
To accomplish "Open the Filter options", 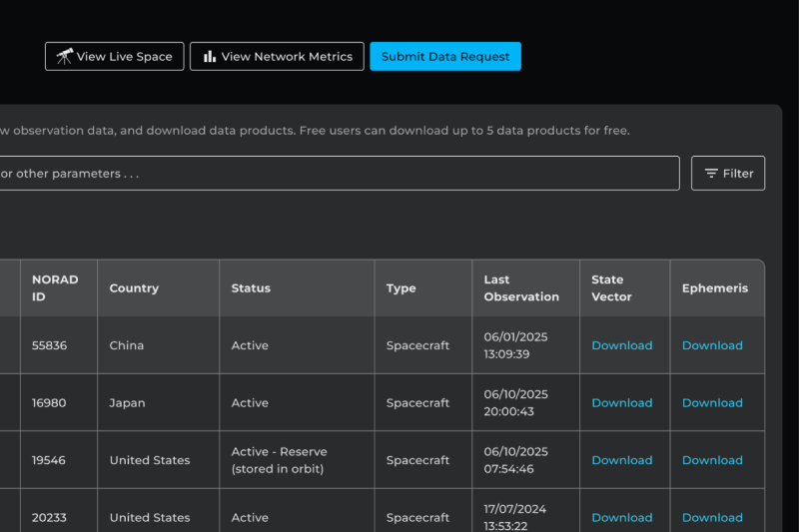I will point(728,174).
